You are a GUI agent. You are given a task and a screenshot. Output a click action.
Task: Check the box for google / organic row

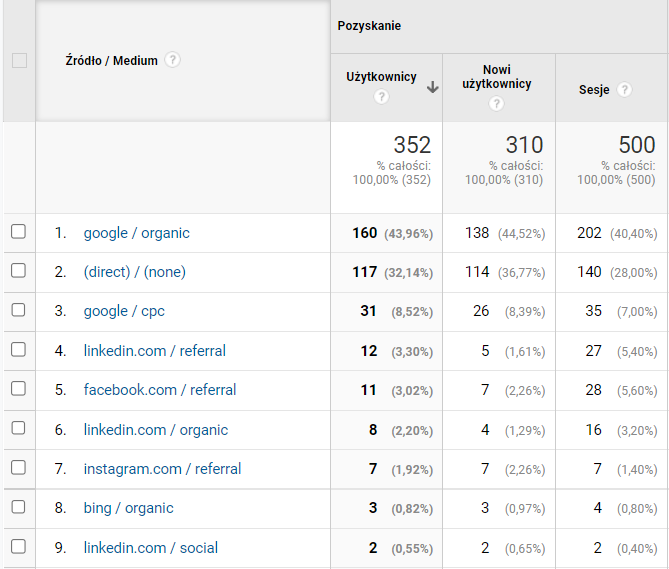click(x=18, y=232)
